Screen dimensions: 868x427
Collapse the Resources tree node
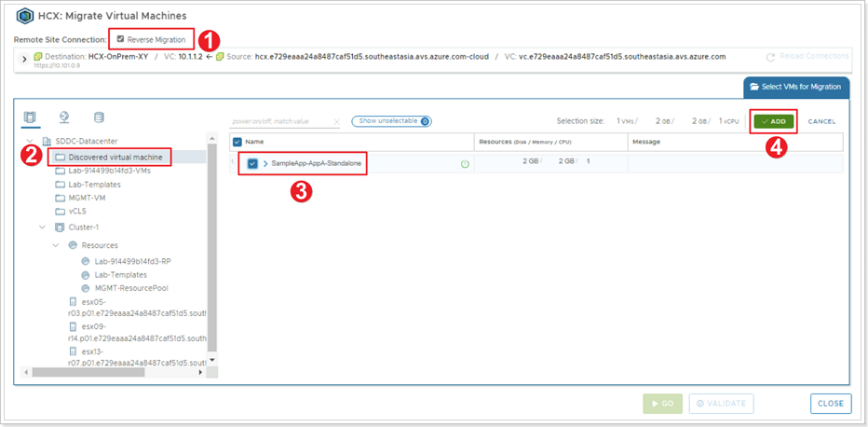pyautogui.click(x=56, y=245)
